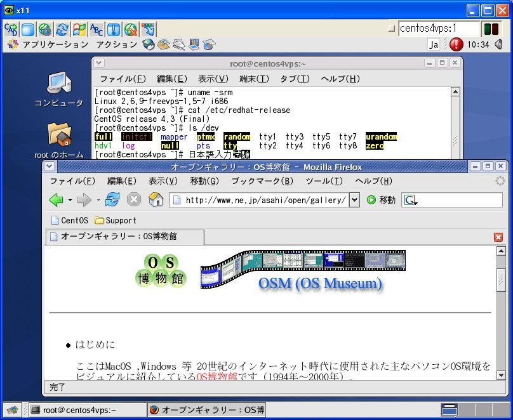Go back with the green arrow in Firefox
This screenshot has height=420, width=513.
coord(57,200)
